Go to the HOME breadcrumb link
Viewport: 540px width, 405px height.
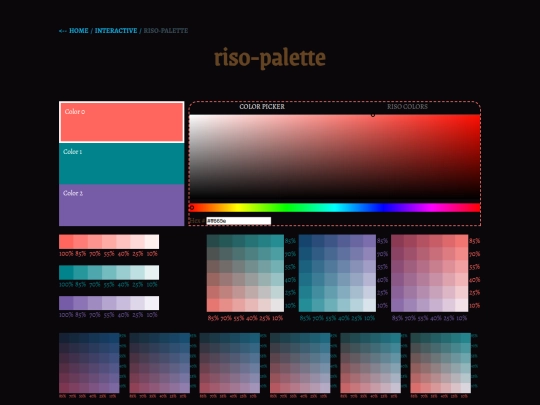79,31
